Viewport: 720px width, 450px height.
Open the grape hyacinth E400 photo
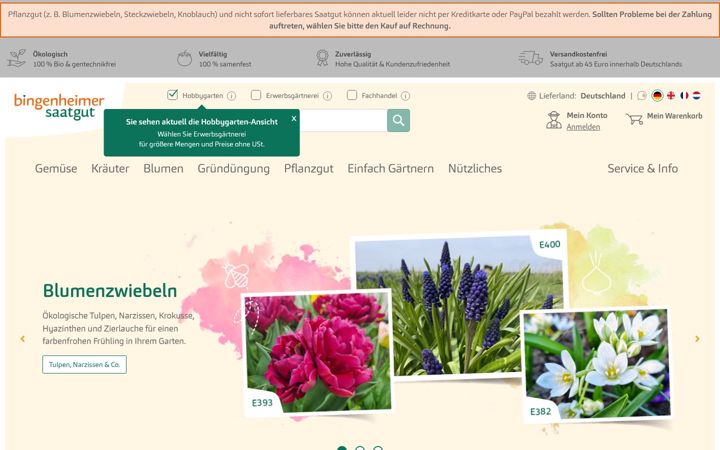459,305
